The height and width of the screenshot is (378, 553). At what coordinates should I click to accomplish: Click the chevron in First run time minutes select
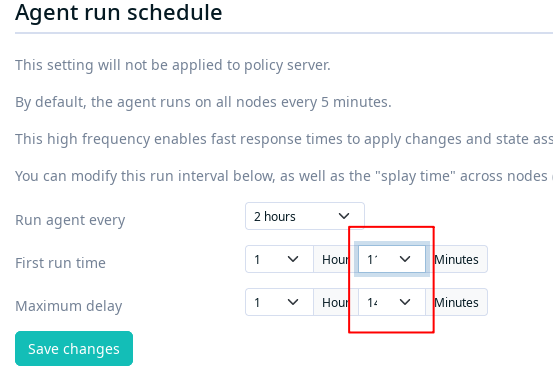pos(405,259)
